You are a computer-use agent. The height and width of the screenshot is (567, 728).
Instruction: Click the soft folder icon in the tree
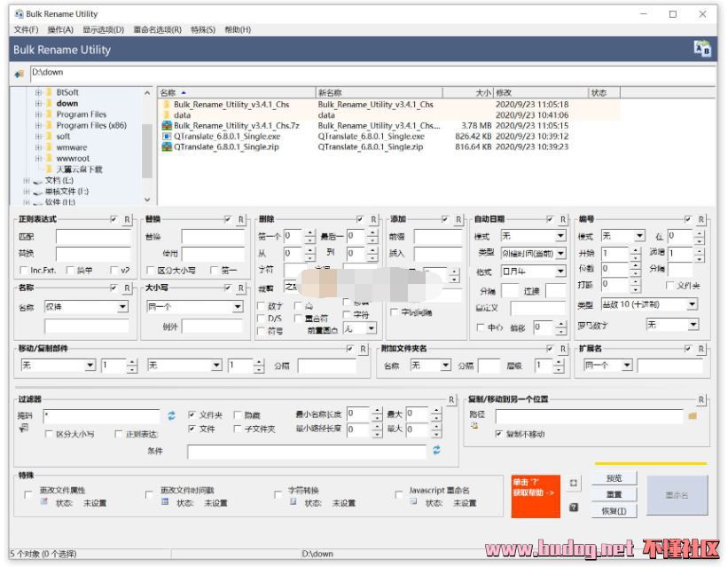click(50, 136)
